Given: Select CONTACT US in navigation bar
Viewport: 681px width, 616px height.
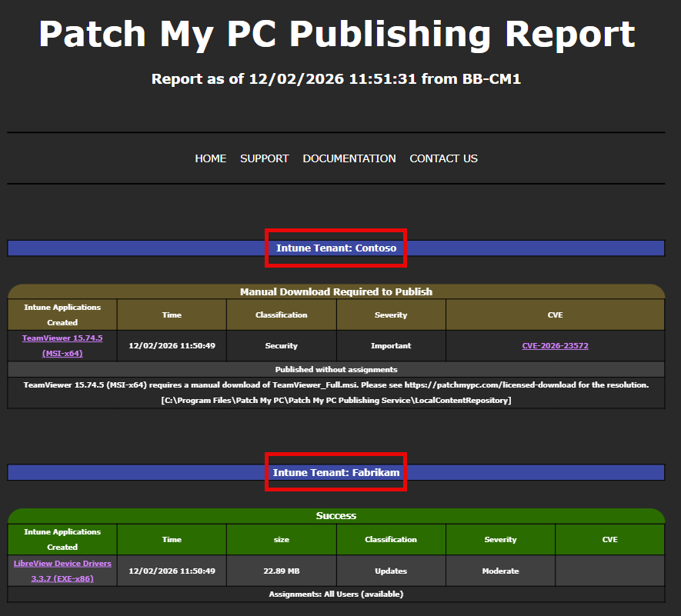Looking at the screenshot, I should [443, 158].
